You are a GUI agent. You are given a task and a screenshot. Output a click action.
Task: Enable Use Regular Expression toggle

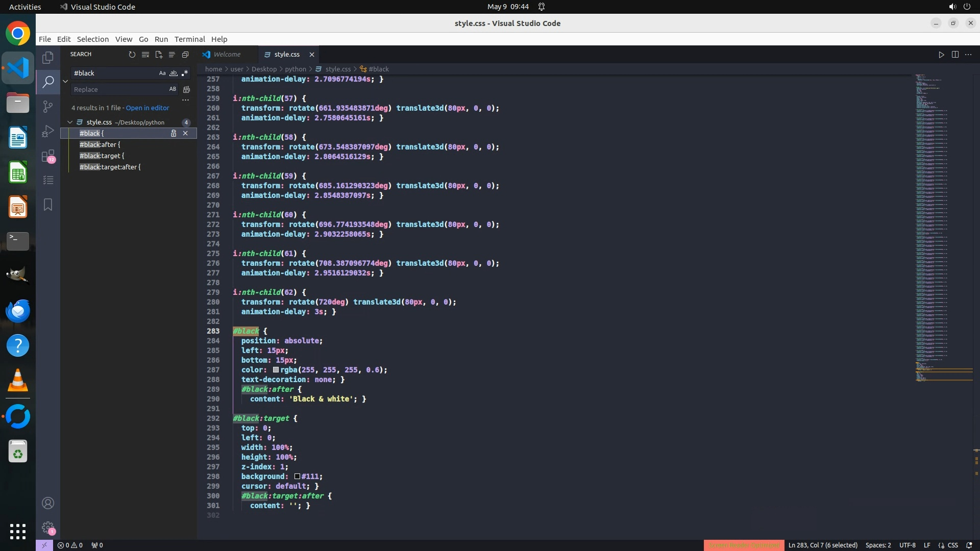(x=185, y=73)
